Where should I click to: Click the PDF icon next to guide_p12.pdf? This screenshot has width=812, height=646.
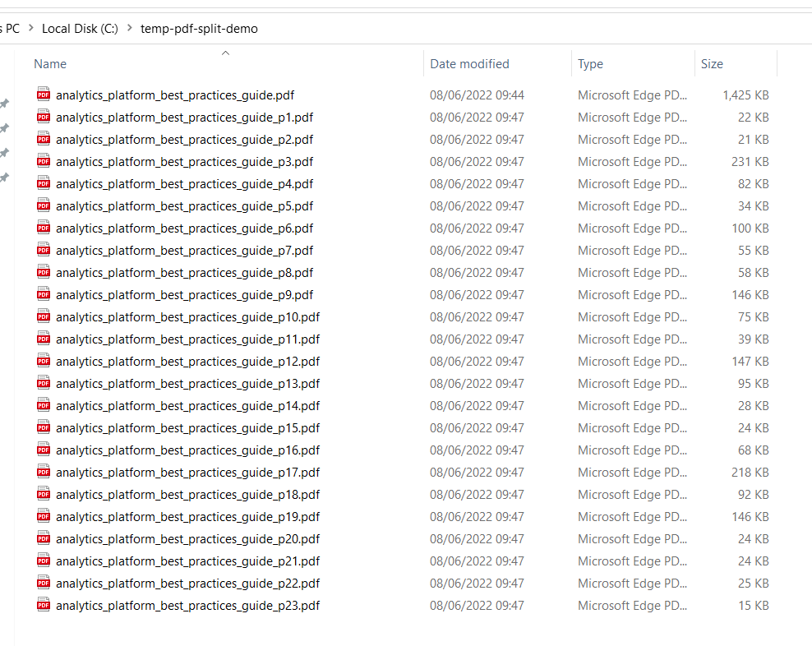44,361
